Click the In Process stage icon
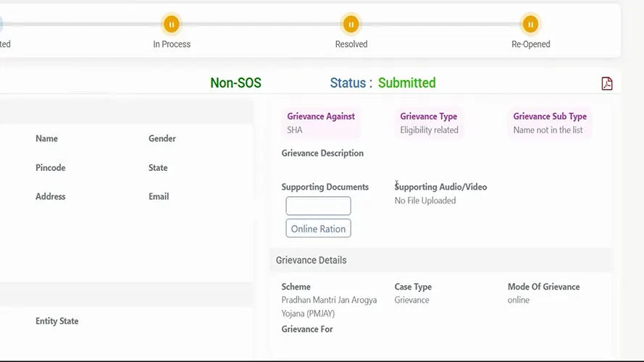 coord(171,24)
